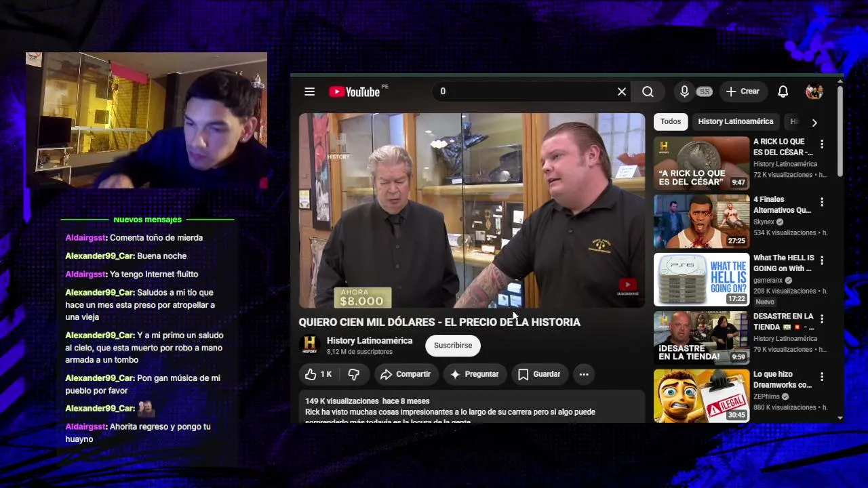
Task: Play the 'A RICK LO QUE ES DEL CÉSAR' thumbnail
Action: [701, 163]
